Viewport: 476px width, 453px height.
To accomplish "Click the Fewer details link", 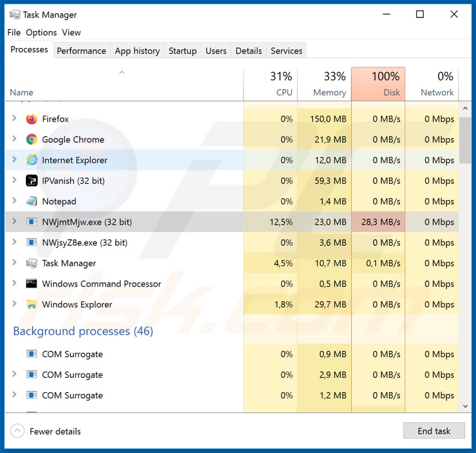I will click(x=55, y=431).
